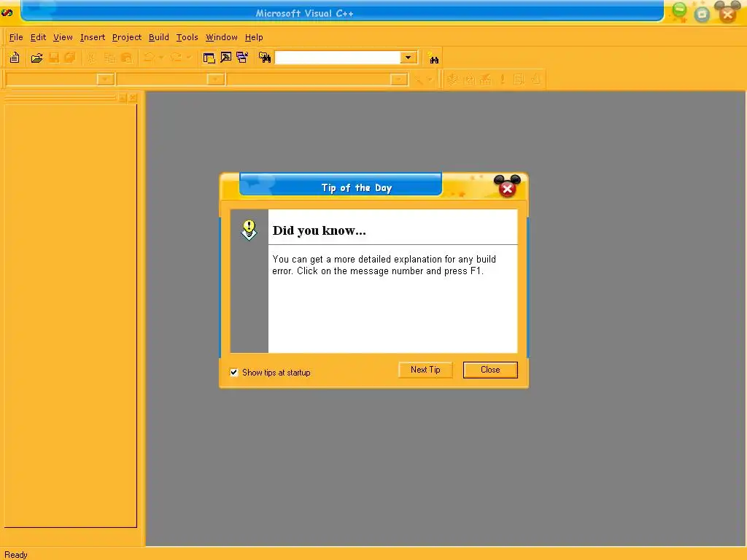747x560 pixels.
Task: Click the tip text about build error
Action: tap(384, 265)
